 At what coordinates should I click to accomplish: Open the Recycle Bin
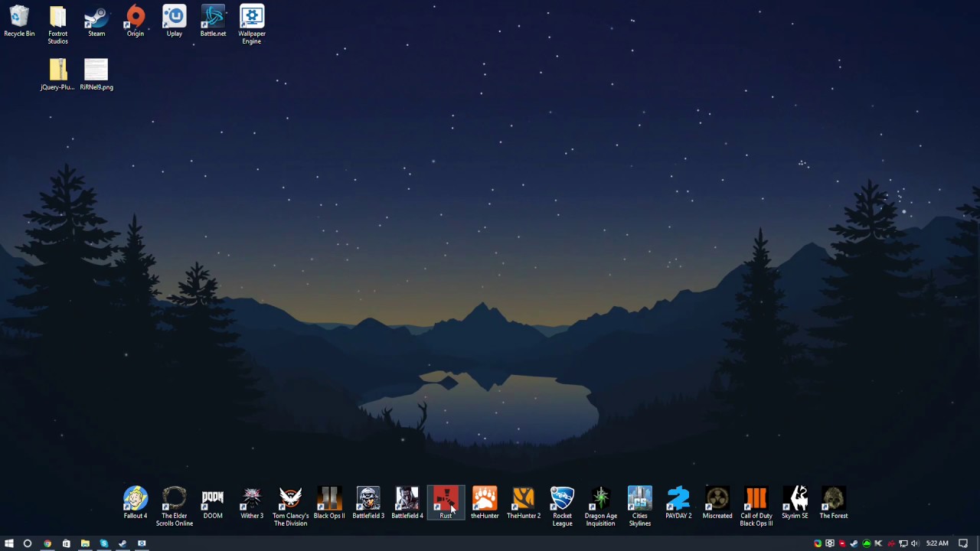pyautogui.click(x=19, y=17)
